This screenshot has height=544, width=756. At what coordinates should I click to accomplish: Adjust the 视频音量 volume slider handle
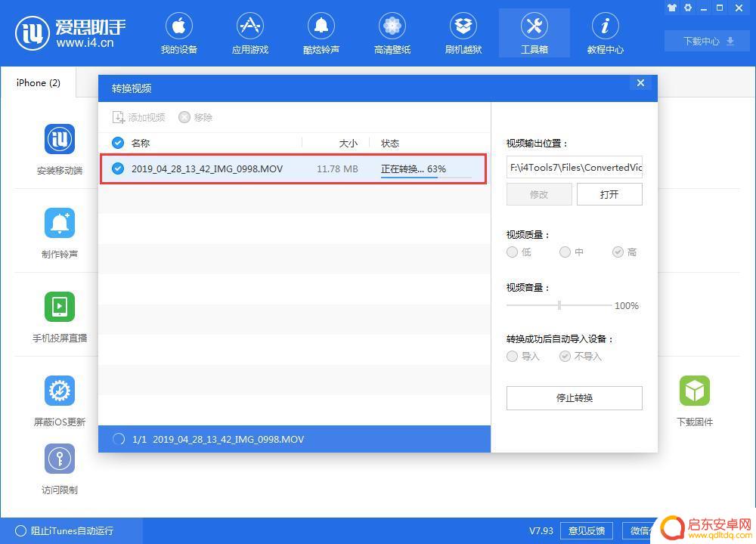point(559,305)
